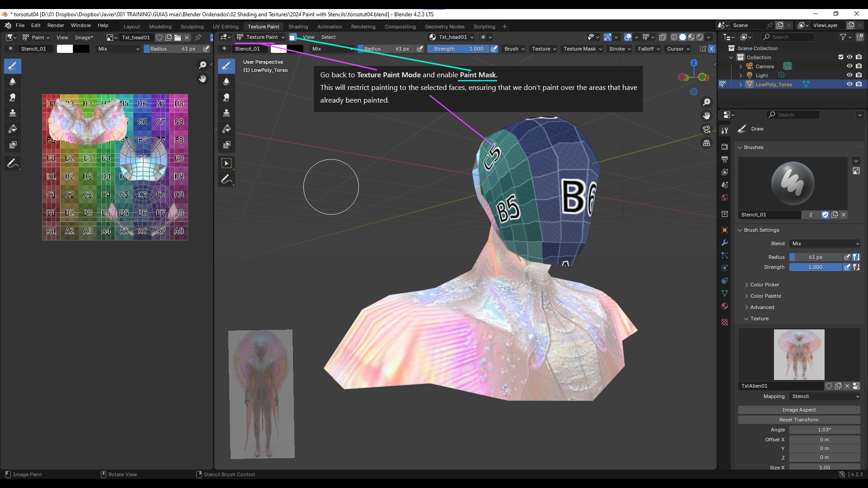Open the Object Data properties tab
This screenshot has width=868, height=488.
(x=725, y=293)
